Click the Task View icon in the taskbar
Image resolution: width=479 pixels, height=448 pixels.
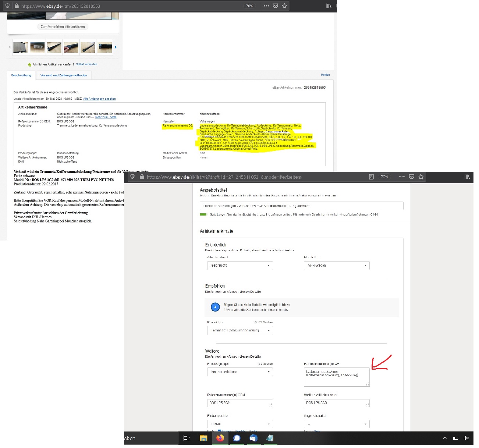point(187,438)
